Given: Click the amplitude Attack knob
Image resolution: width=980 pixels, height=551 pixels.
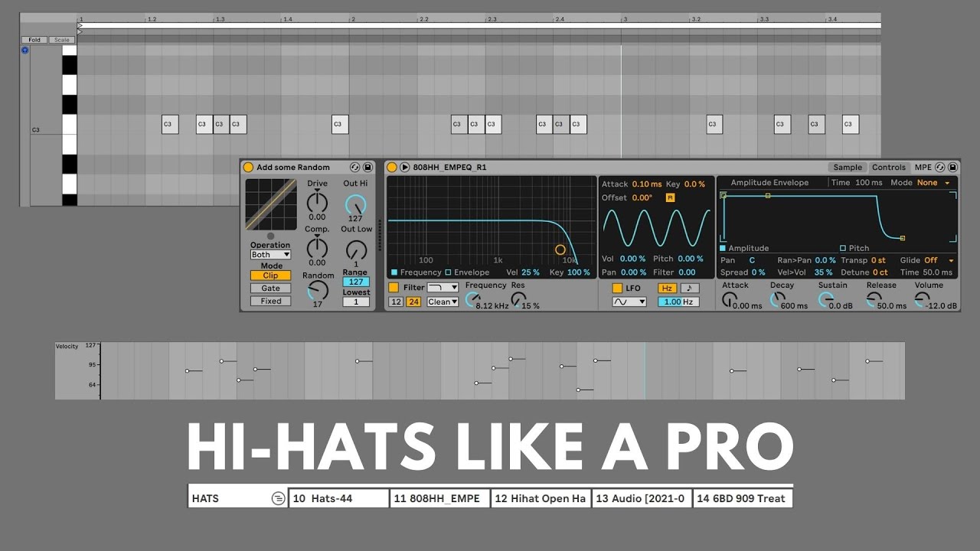Looking at the screenshot, I should pyautogui.click(x=730, y=300).
